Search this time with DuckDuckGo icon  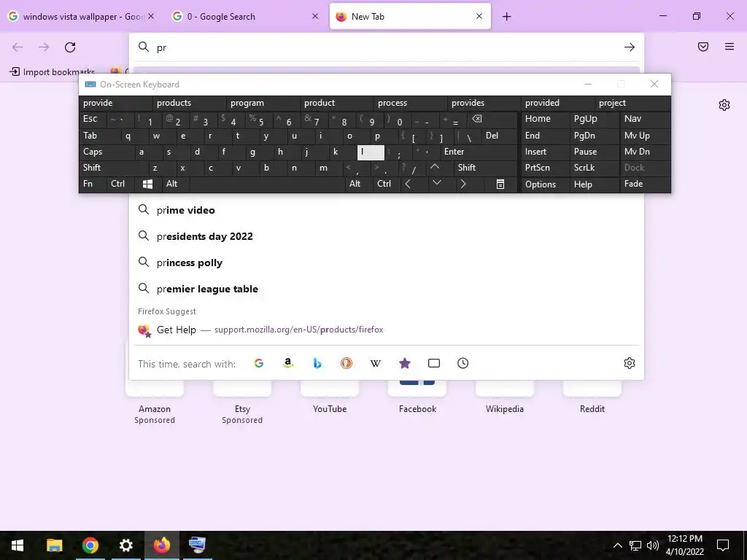[x=347, y=363]
